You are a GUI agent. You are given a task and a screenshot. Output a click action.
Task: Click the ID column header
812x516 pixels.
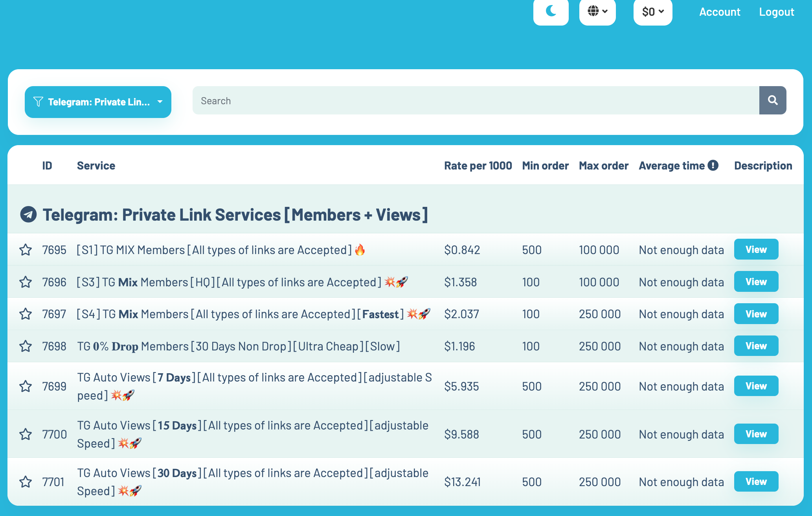(x=47, y=166)
